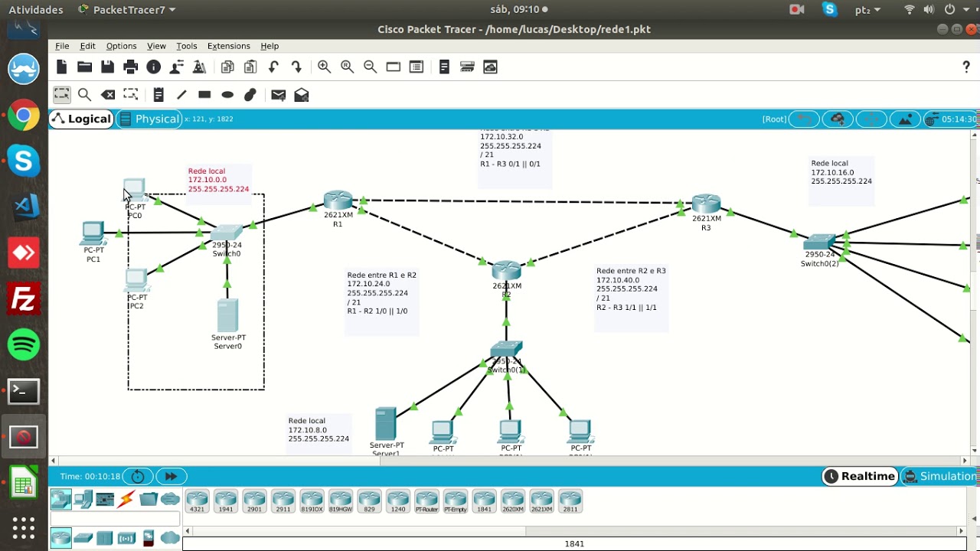Redo the last action
Image resolution: width=980 pixels, height=551 pixels.
pos(296,67)
